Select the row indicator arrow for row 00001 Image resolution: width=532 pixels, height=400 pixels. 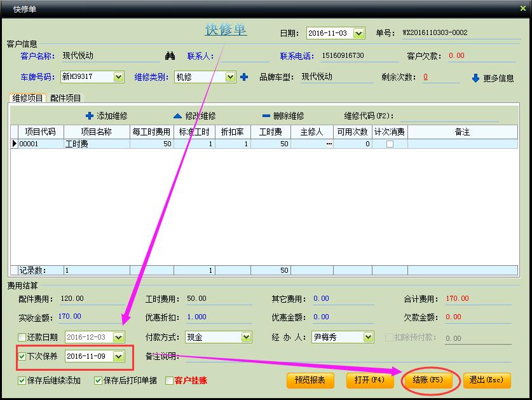point(14,144)
